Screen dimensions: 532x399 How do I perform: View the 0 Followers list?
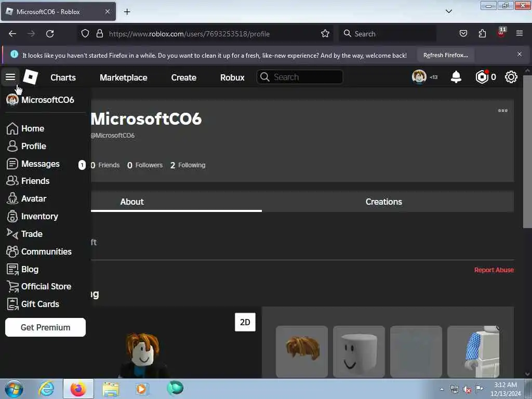point(145,165)
